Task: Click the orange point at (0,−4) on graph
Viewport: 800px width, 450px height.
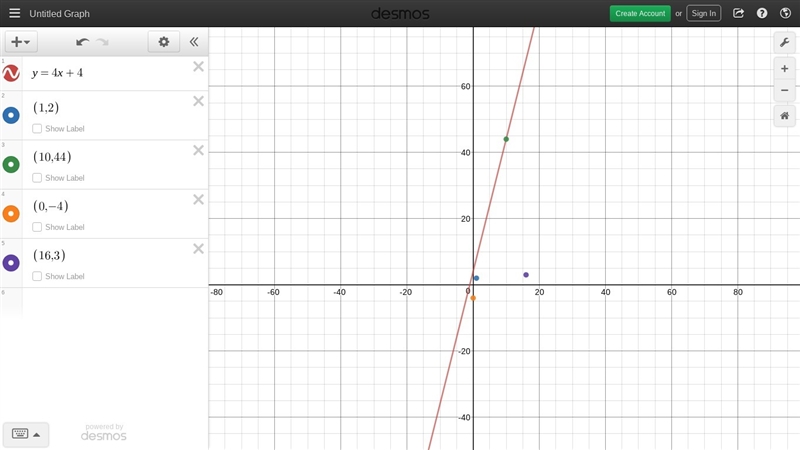Action: [x=473, y=298]
